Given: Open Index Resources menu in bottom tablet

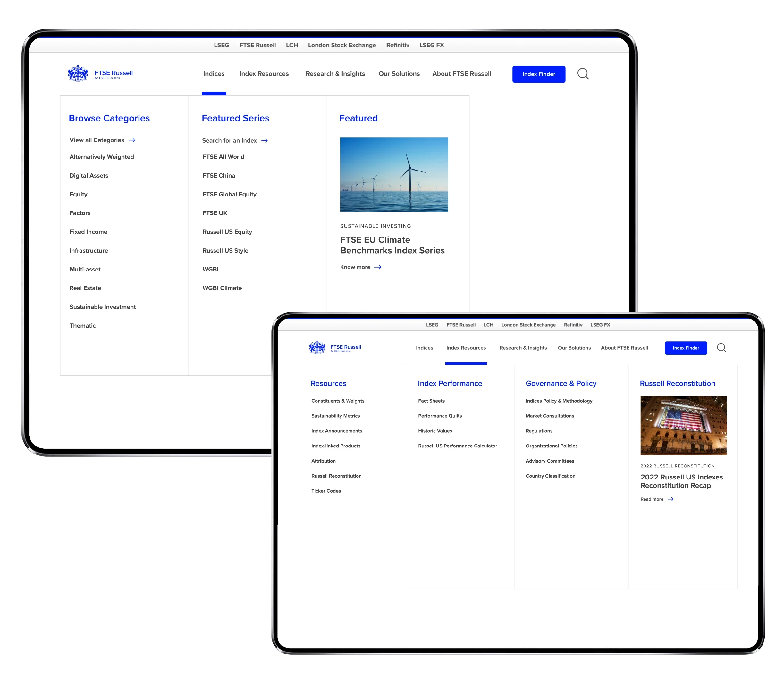Looking at the screenshot, I should [466, 348].
